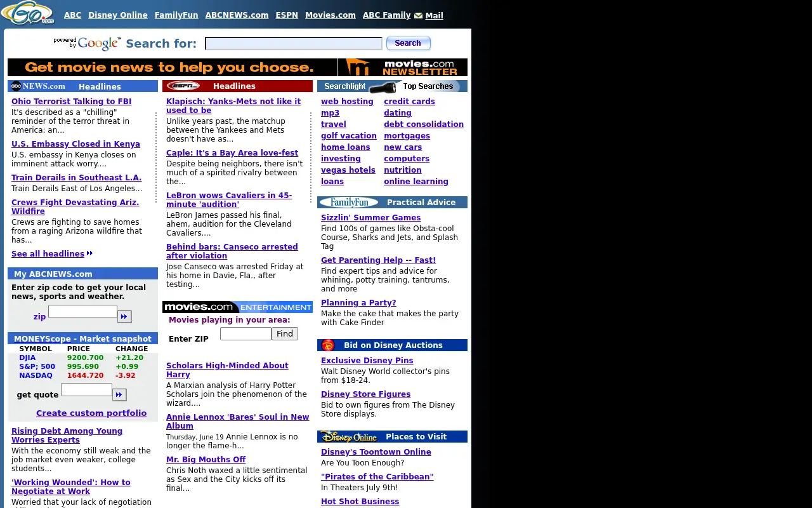Click the Disney Online logo
This screenshot has height=508, width=812.
tap(349, 437)
